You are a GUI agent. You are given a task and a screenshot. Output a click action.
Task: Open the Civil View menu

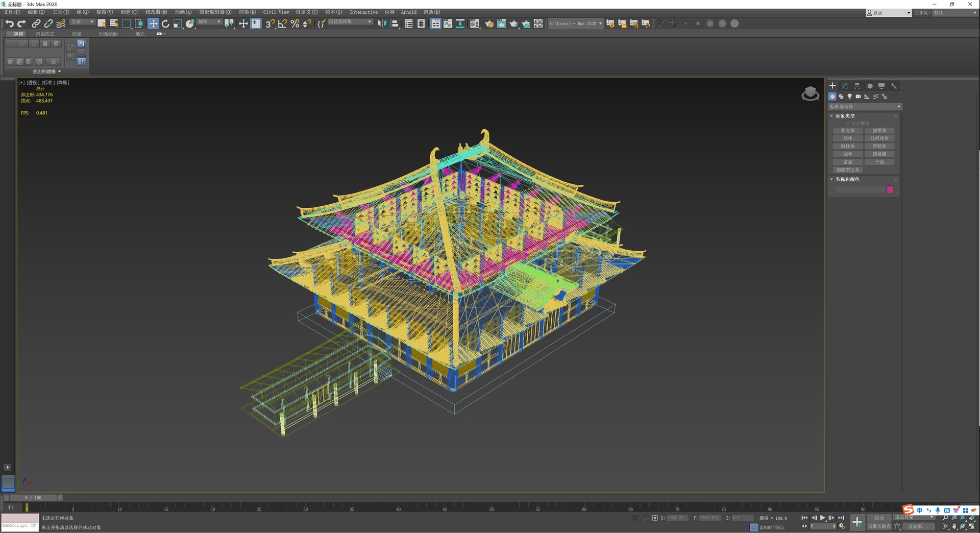[x=276, y=12]
